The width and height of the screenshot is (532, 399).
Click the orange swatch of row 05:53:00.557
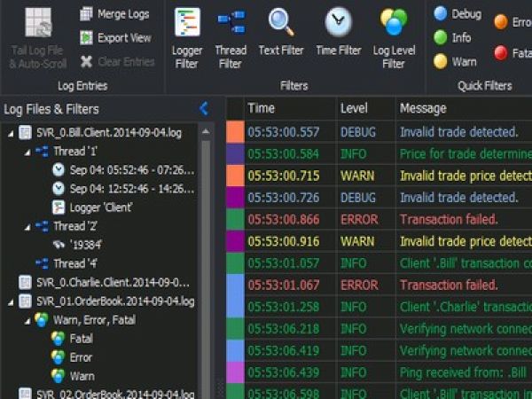pyautogui.click(x=235, y=131)
